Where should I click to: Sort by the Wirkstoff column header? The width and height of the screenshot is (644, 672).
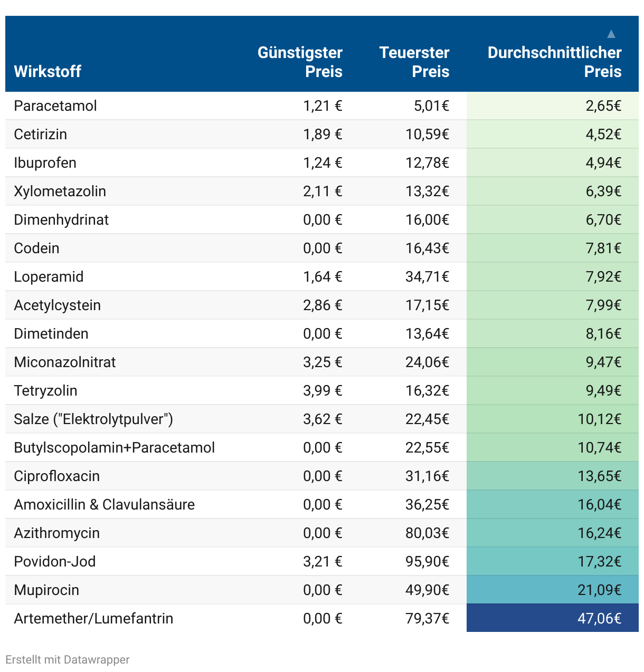(48, 71)
